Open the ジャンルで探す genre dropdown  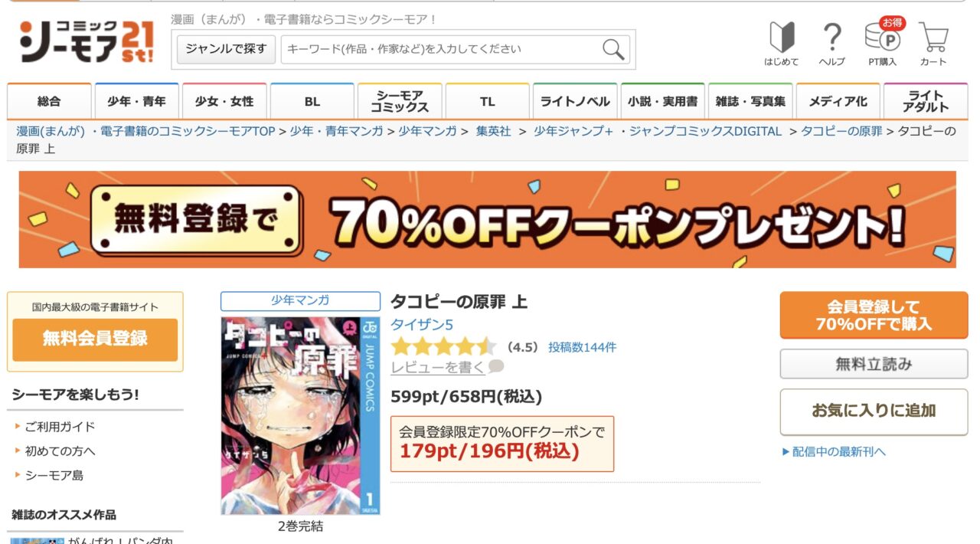226,49
